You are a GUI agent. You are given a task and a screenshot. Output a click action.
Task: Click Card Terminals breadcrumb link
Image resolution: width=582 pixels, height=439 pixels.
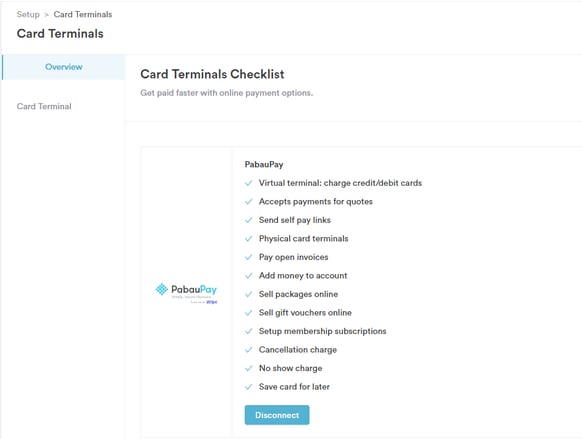pyautogui.click(x=83, y=14)
